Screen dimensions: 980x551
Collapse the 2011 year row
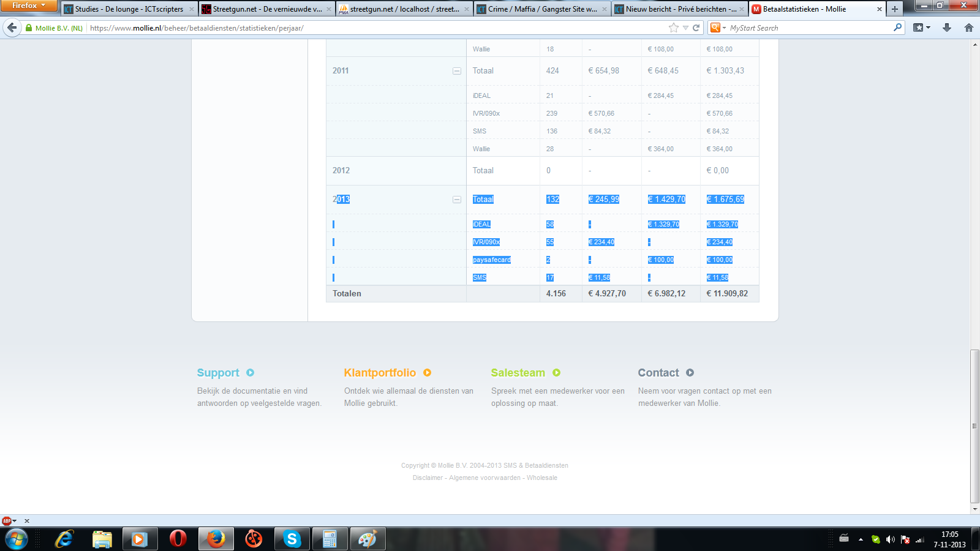pyautogui.click(x=457, y=71)
